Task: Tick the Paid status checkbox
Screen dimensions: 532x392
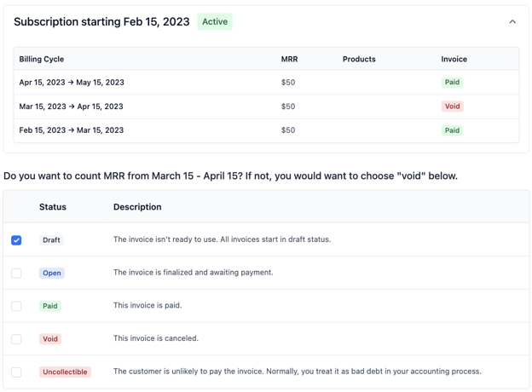Action: [x=16, y=306]
